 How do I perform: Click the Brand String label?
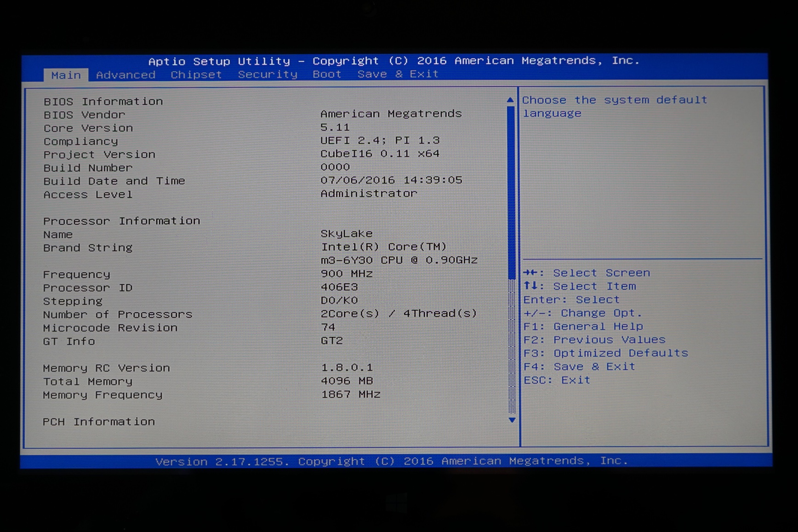(x=87, y=248)
